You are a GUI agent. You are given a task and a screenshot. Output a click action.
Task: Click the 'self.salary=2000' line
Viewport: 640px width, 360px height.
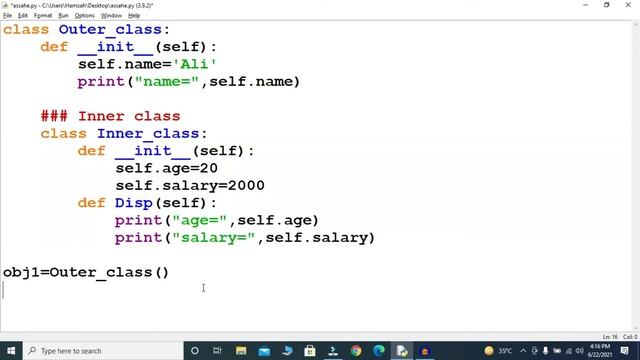pos(190,186)
